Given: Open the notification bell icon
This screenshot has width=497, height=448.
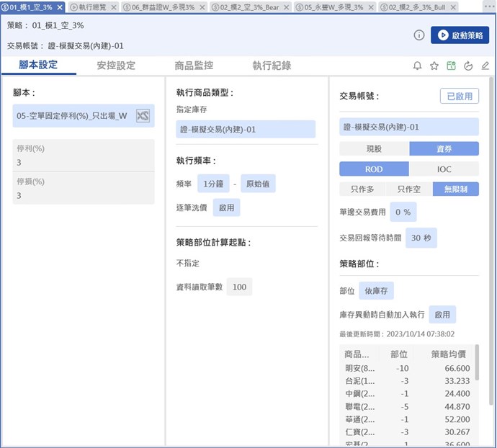Looking at the screenshot, I should tap(417, 66).
